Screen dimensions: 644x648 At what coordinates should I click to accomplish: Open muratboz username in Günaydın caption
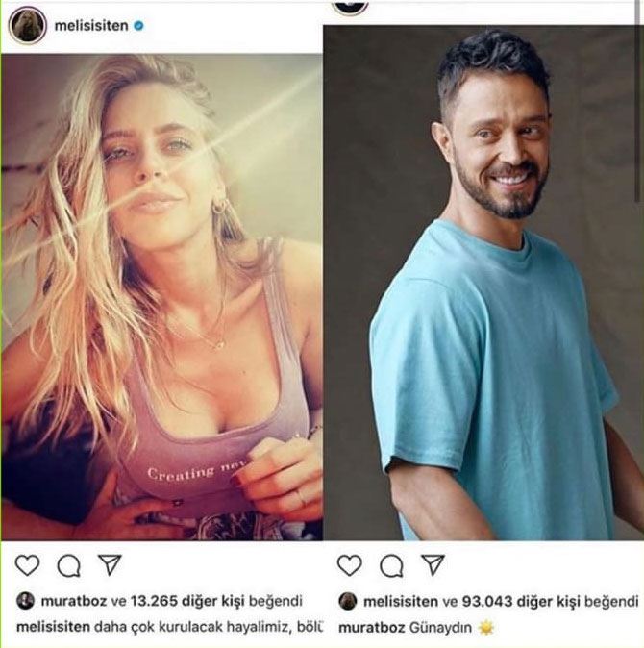click(371, 628)
